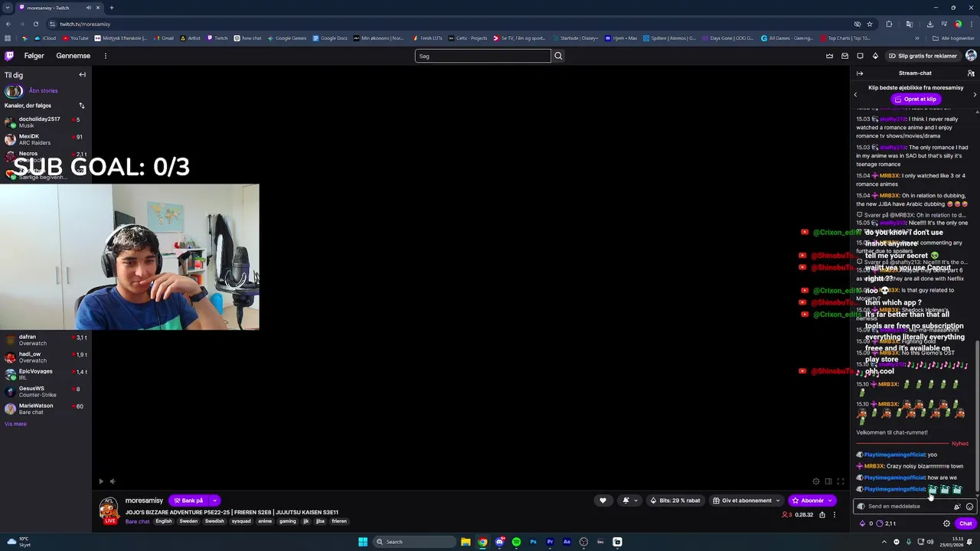Click Opret et klip button
This screenshot has width=980, height=551.
(x=915, y=99)
